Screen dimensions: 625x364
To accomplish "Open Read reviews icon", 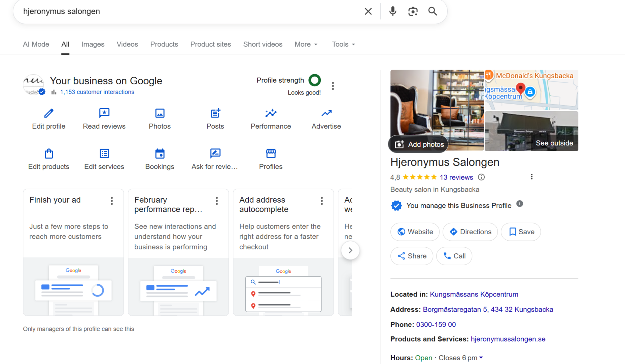I will pos(104,113).
